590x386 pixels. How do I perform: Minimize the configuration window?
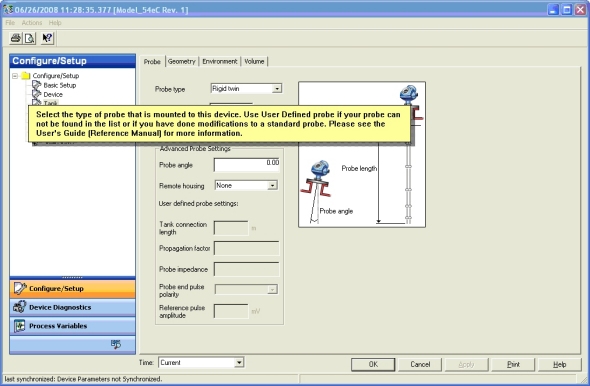[553, 10]
